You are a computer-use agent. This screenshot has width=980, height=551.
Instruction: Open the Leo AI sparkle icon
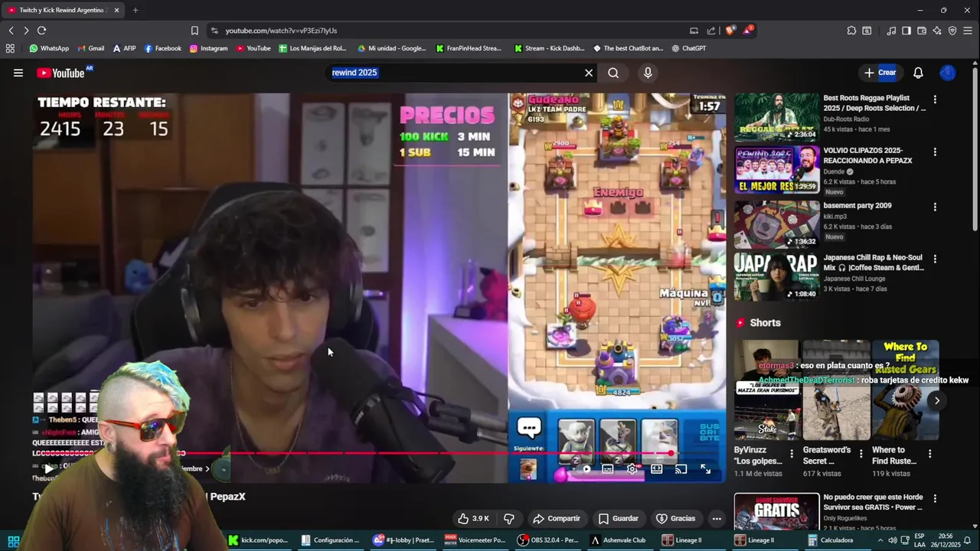click(937, 31)
